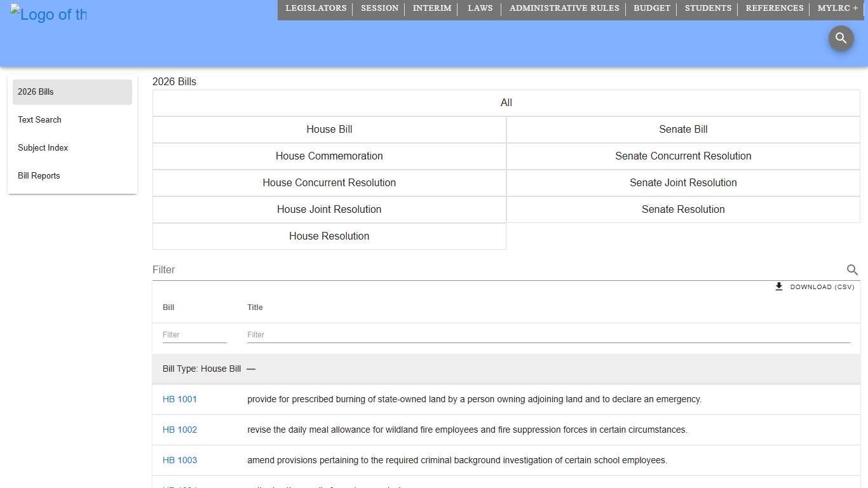Click the Bill column filter field
The height and width of the screenshot is (488, 868).
[x=194, y=335]
